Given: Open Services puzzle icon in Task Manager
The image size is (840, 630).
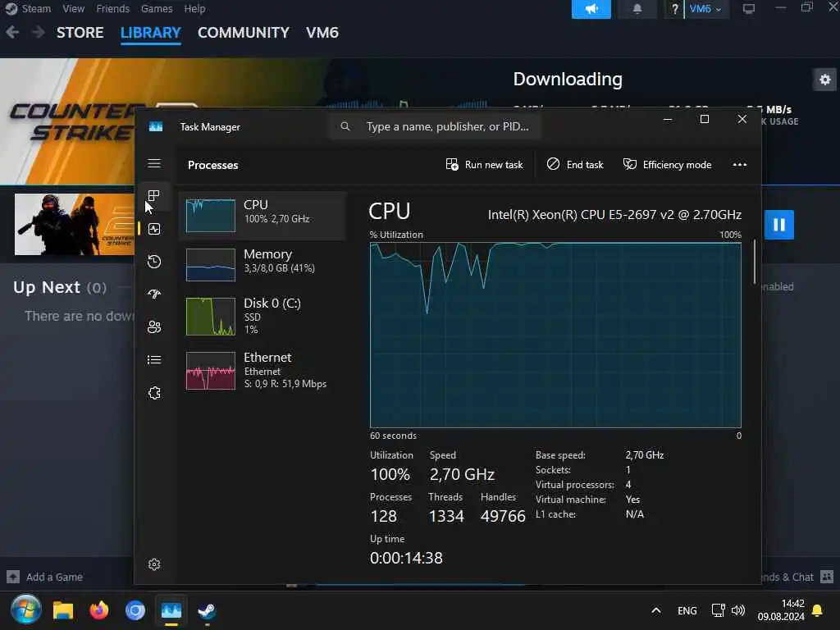Looking at the screenshot, I should [x=154, y=393].
